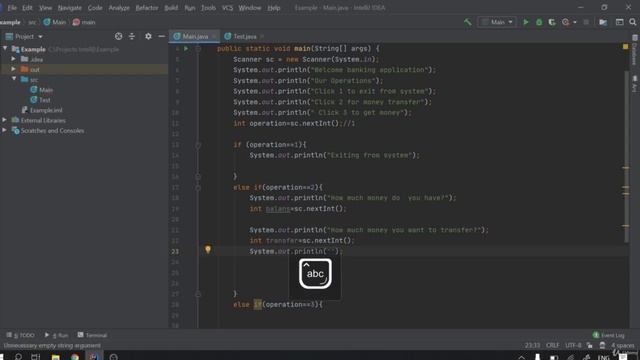The image size is (640, 360).
Task: Run the Main configuration with green play button
Action: pyautogui.click(x=526, y=22)
